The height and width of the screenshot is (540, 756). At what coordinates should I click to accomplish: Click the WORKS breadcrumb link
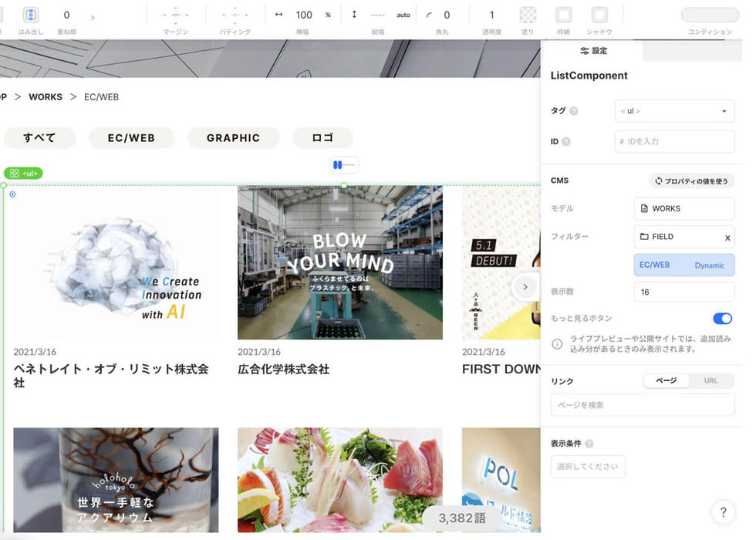coord(46,97)
